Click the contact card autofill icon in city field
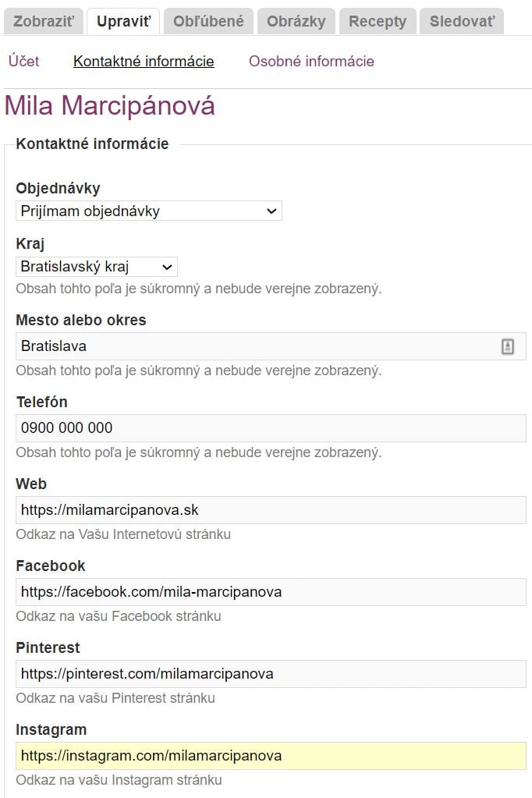 508,346
